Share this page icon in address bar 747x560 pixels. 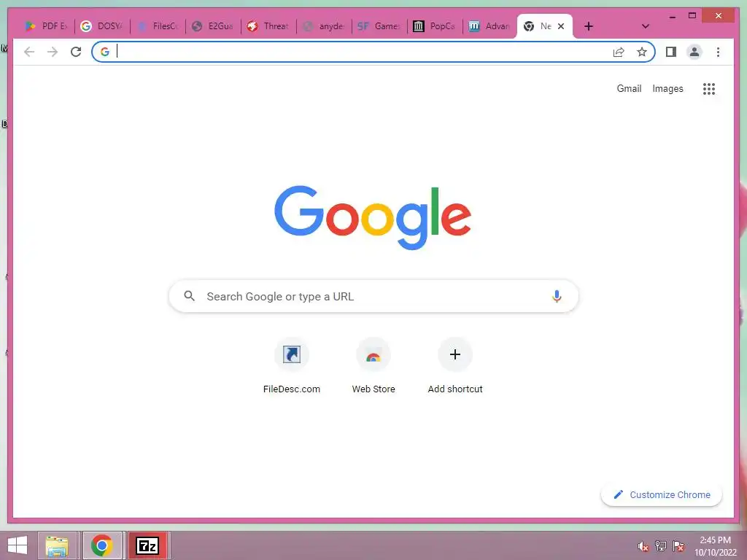click(619, 52)
